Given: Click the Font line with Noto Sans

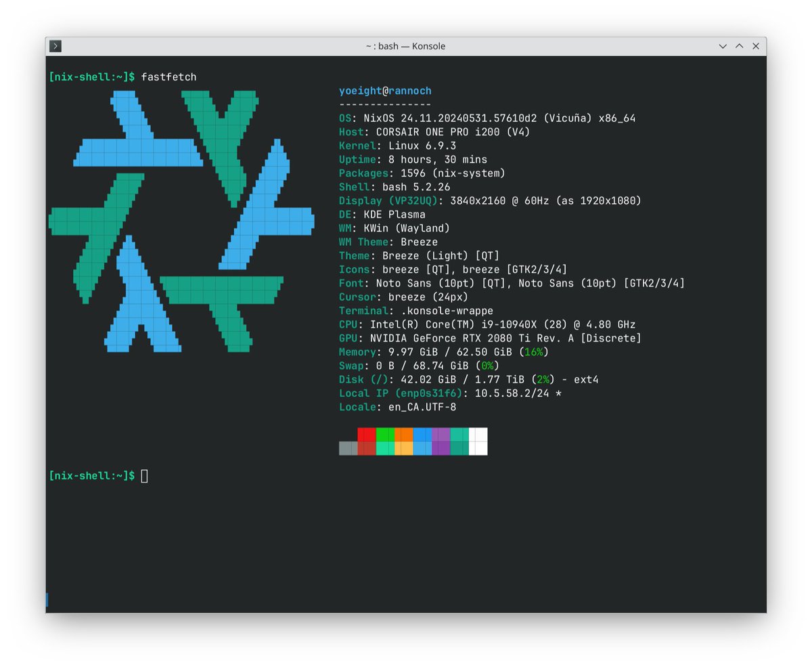Looking at the screenshot, I should 512,284.
